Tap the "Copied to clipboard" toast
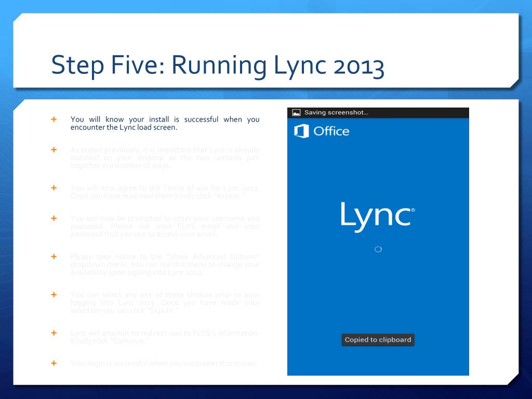532x399 pixels. click(378, 340)
